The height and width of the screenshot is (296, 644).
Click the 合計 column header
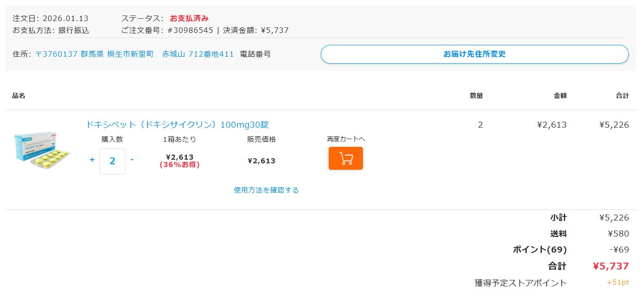pos(622,96)
